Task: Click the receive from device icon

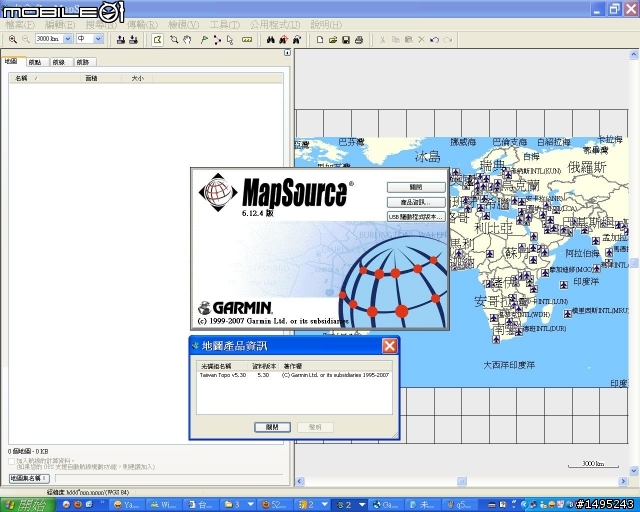Action: 133,39
